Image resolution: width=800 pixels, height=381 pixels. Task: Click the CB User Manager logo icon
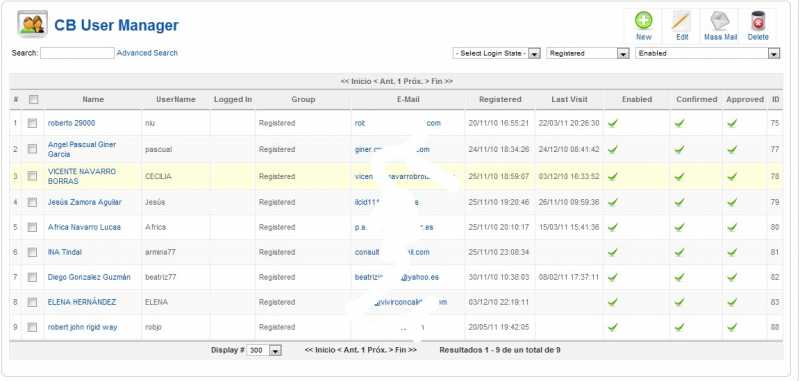33,24
